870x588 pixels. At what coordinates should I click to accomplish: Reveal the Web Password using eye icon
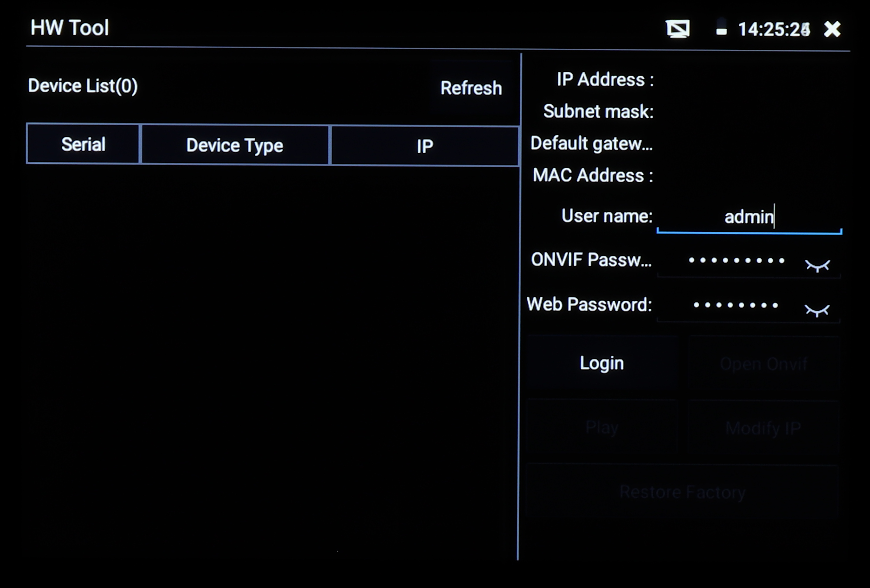click(817, 310)
